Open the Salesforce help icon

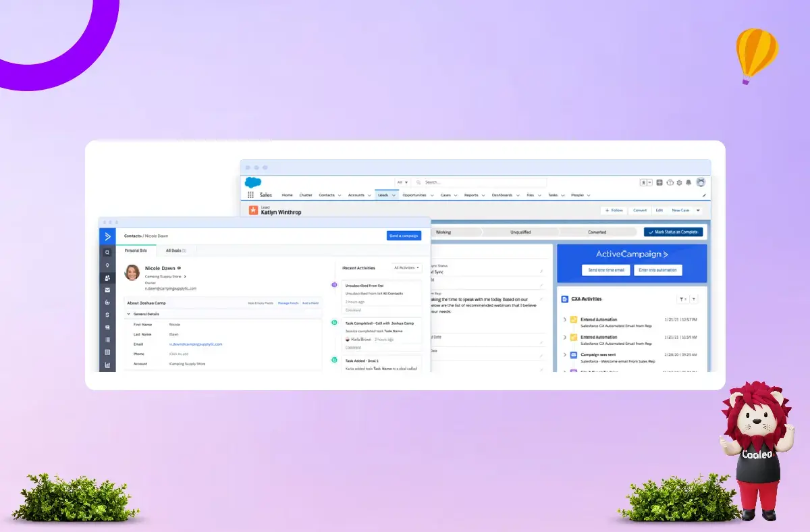click(670, 182)
